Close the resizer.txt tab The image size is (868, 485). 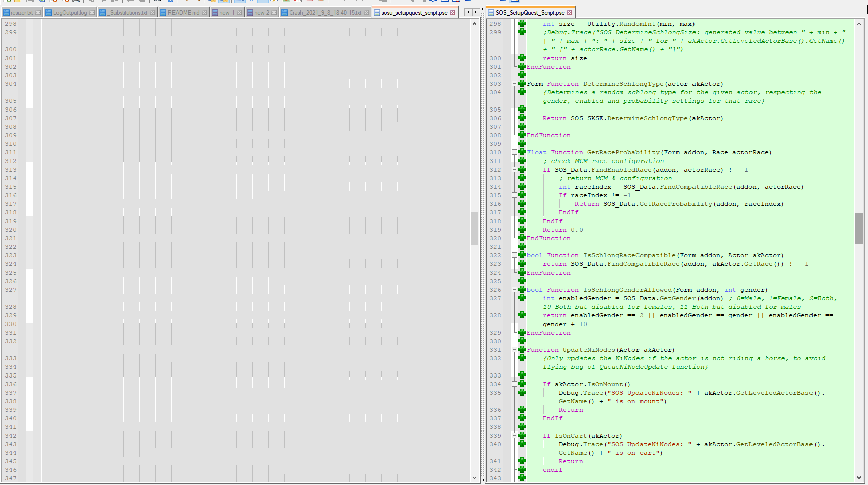[38, 13]
